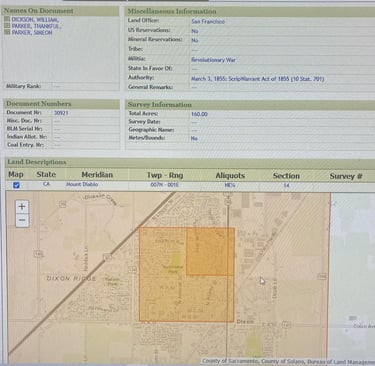This screenshot has height=366, width=375.
Task: Click the icon beside DICKSON, WILLIAM
Action: click(x=7, y=19)
